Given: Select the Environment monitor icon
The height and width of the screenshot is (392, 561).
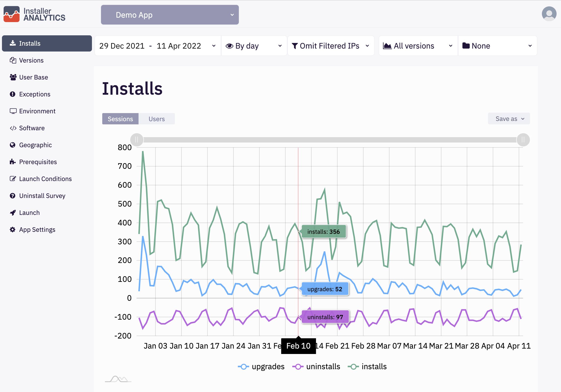Looking at the screenshot, I should (x=13, y=111).
